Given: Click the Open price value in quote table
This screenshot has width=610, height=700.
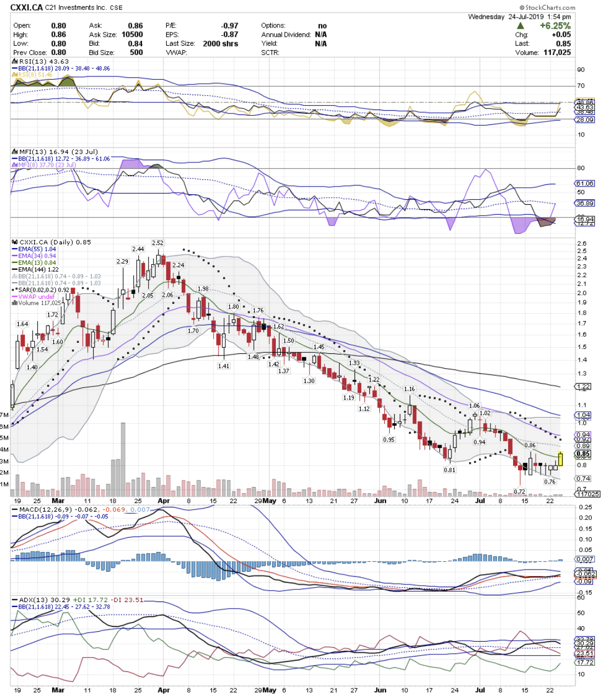Looking at the screenshot, I should point(58,26).
